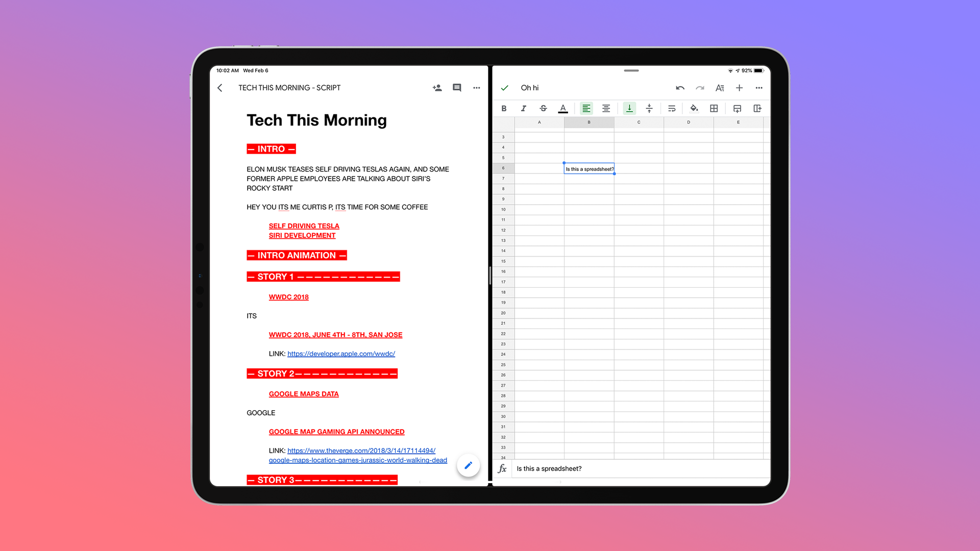Image resolution: width=980 pixels, height=551 pixels.
Task: Select column E header
Action: pos(738,122)
